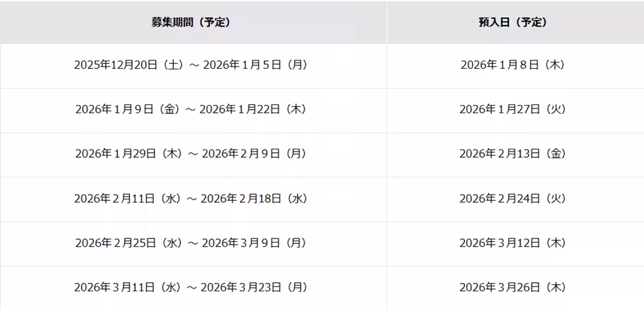This screenshot has height=310, width=644.
Task: Click end date 2026年2月9日（月）
Action: 255,154
